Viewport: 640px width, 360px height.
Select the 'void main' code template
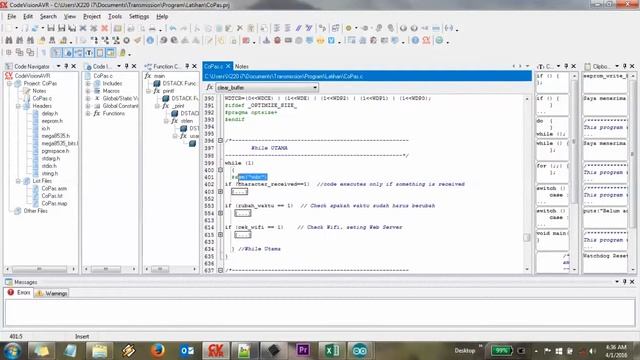tap(552, 240)
